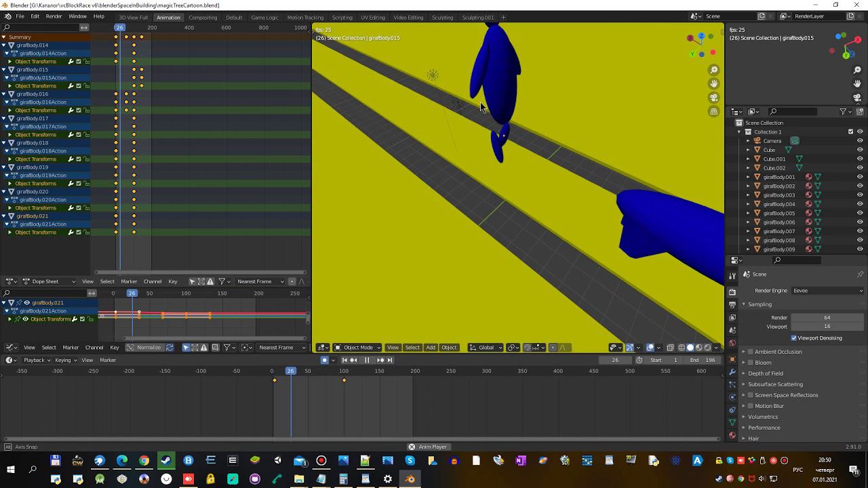Jump to previous keyframe in timeline
Image resolution: width=868 pixels, height=488 pixels.
click(x=353, y=360)
